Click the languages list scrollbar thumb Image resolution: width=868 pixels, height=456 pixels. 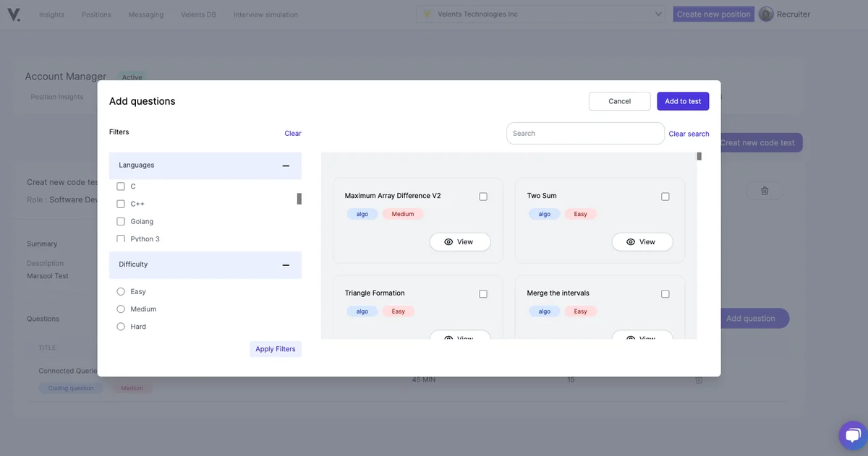(x=299, y=199)
